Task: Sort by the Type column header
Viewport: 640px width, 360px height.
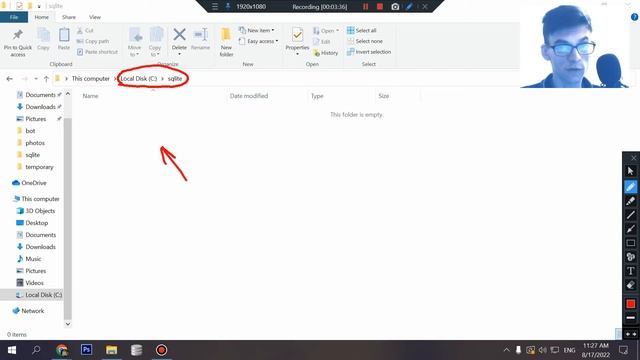Action: 317,96
